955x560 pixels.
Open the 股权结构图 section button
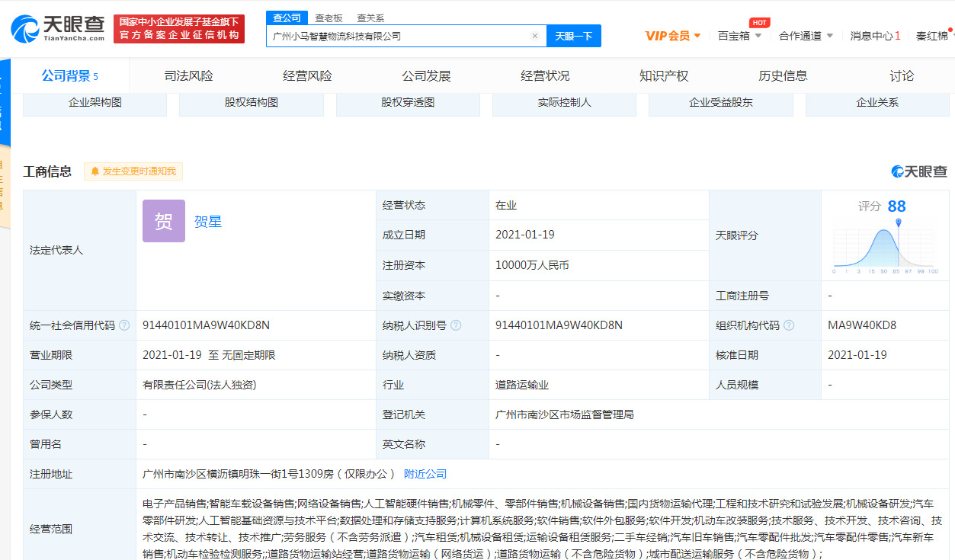(252, 103)
